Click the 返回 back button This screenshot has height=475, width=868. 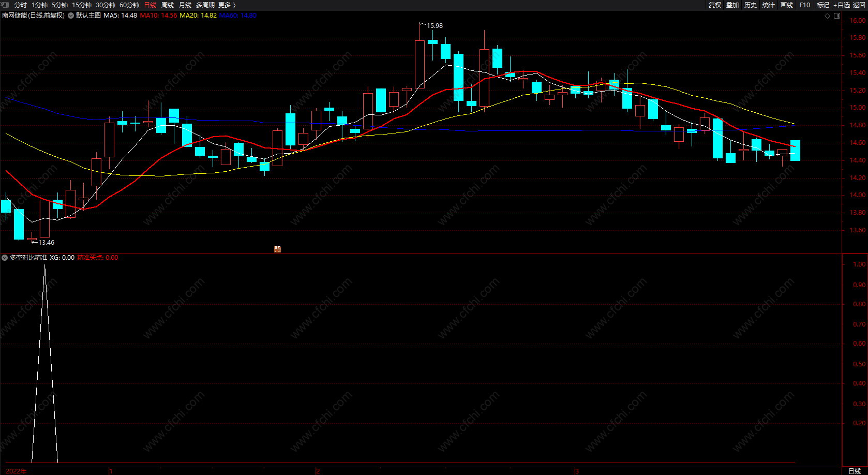click(859, 5)
